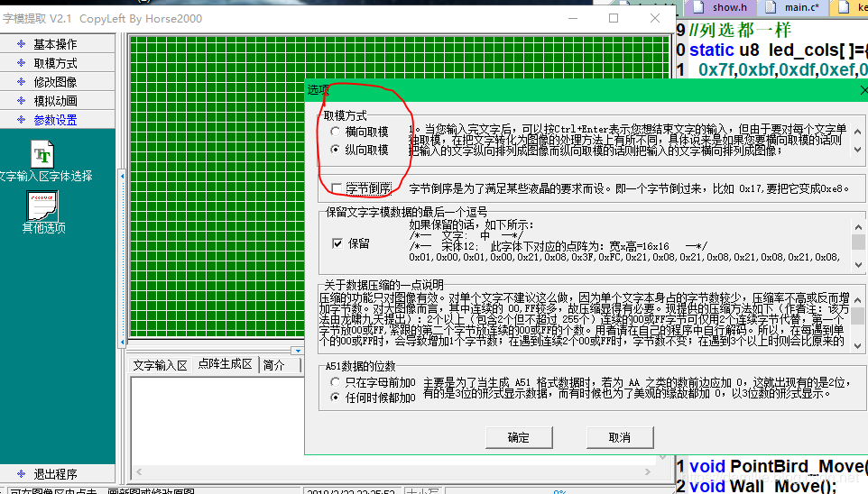
Task: Click scroll-up arrow of 取模方式 description text
Action: (x=857, y=132)
